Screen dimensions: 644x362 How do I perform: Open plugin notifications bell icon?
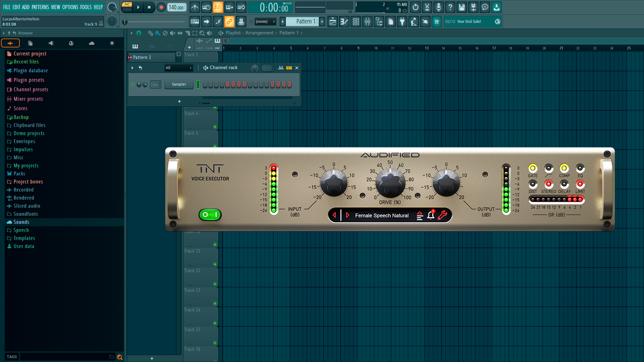(430, 215)
